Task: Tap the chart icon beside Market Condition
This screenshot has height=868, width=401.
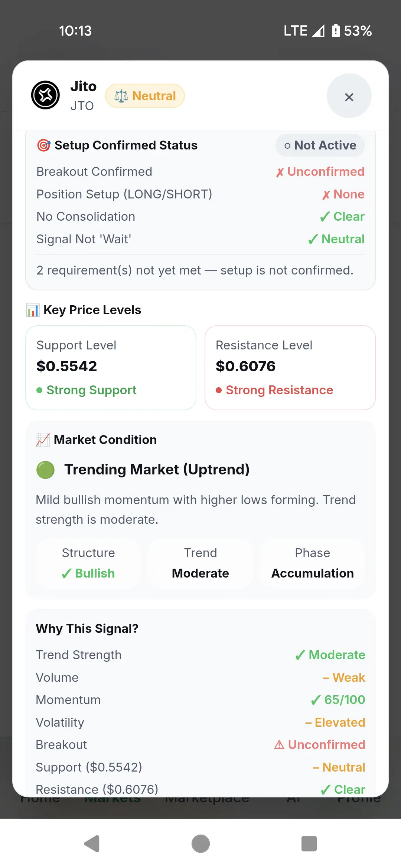Action: 43,440
